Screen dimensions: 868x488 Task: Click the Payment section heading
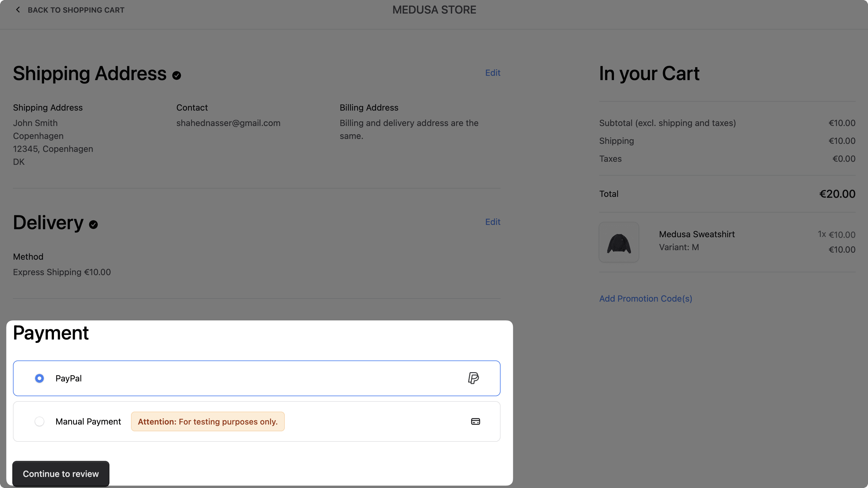pyautogui.click(x=51, y=333)
